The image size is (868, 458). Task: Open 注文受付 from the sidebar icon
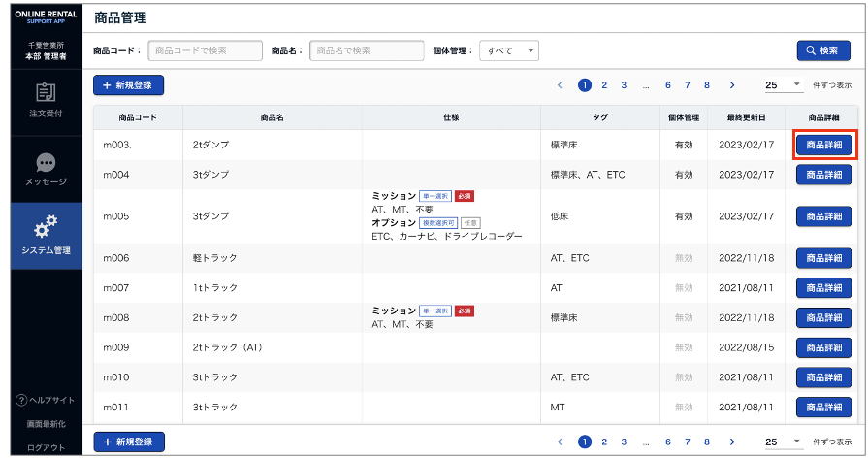tap(45, 93)
